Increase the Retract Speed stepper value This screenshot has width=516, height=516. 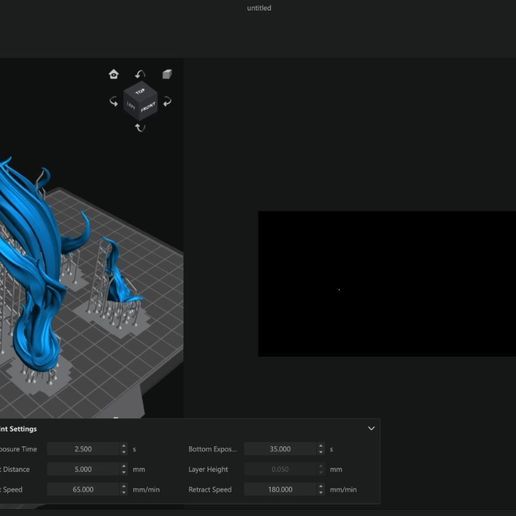click(321, 486)
